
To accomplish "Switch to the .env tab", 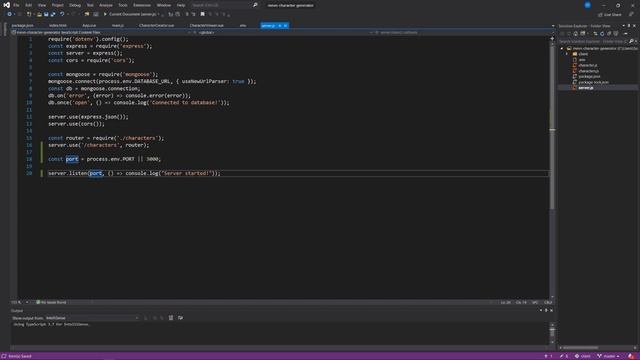I will coord(243,25).
